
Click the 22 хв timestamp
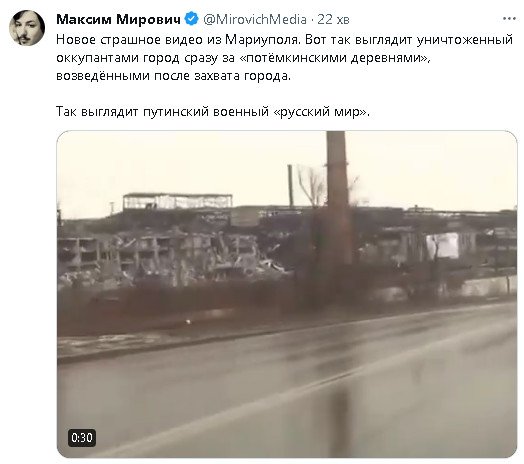[x=333, y=19]
